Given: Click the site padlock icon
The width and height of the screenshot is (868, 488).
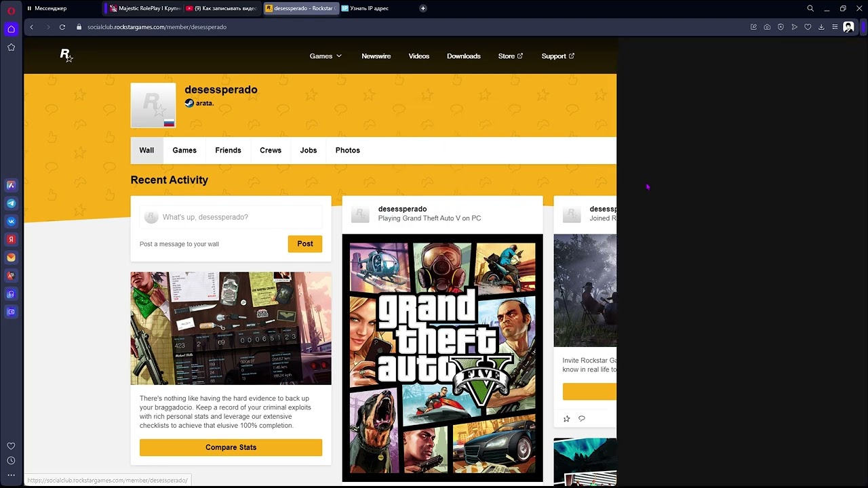Looking at the screenshot, I should 79,27.
